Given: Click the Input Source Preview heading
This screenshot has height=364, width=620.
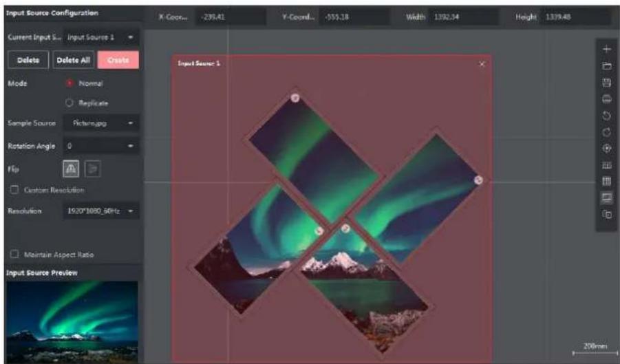Looking at the screenshot, I should 42,272.
